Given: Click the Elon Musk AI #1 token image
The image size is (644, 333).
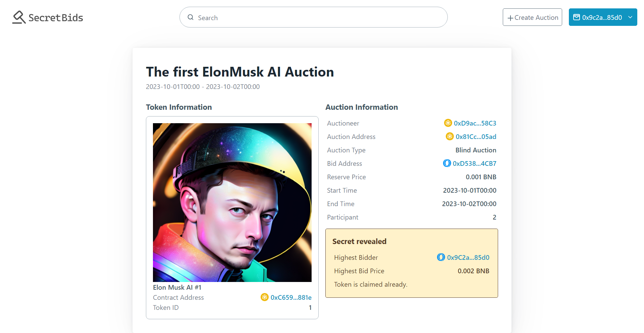Looking at the screenshot, I should (232, 202).
